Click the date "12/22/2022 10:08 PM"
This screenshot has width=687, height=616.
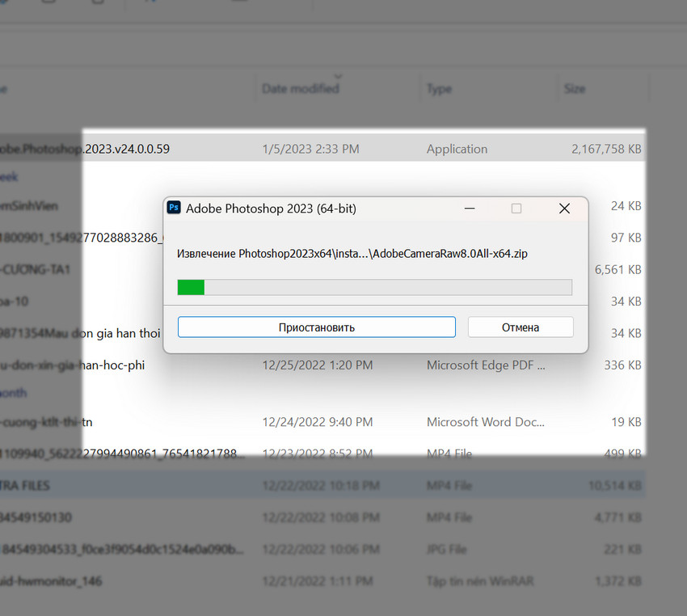[321, 517]
